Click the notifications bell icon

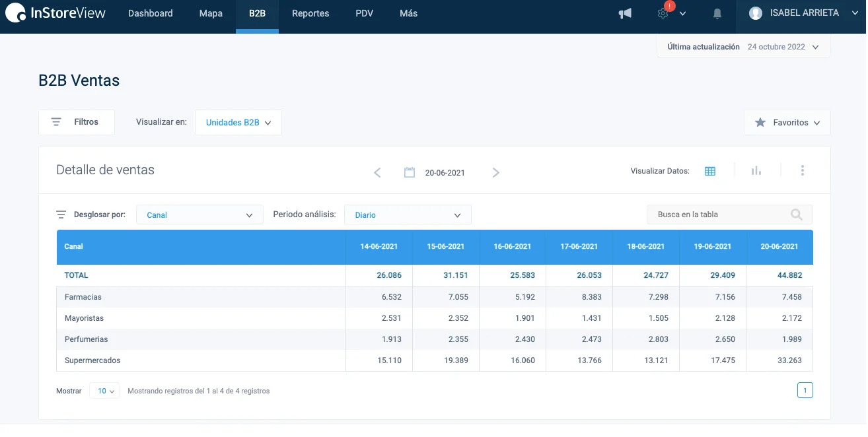(x=717, y=13)
